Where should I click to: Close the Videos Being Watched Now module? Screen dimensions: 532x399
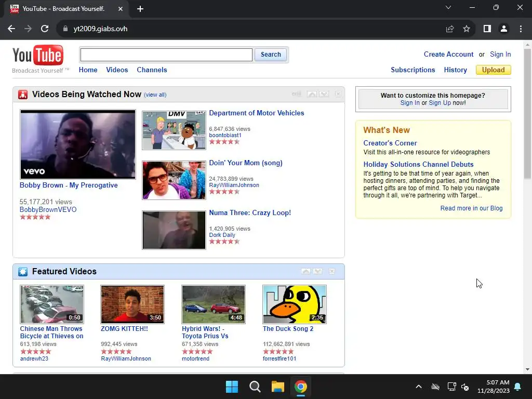point(338,94)
